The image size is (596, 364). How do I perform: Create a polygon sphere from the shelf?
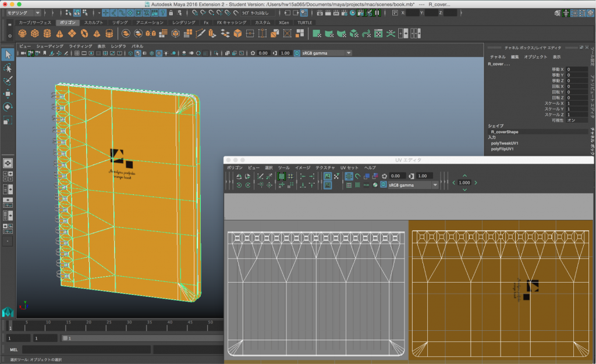pyautogui.click(x=23, y=33)
